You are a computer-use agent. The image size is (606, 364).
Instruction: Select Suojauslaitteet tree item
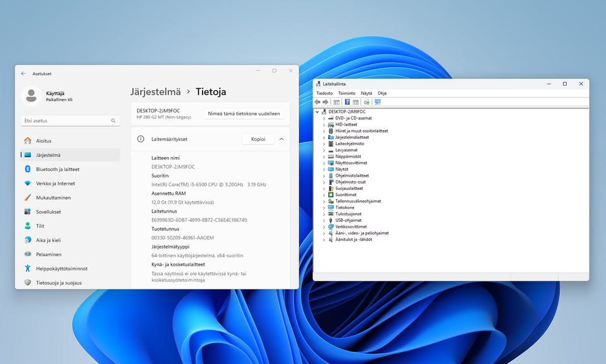(x=349, y=188)
